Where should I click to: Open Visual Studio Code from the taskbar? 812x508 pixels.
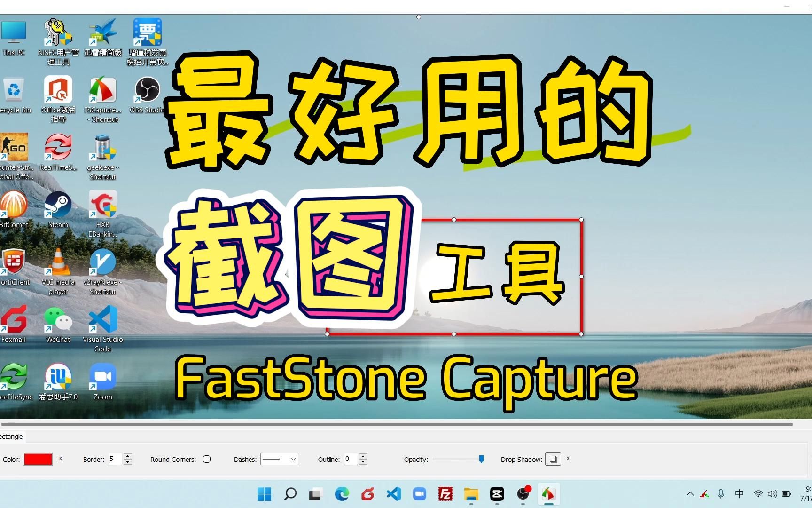point(393,494)
